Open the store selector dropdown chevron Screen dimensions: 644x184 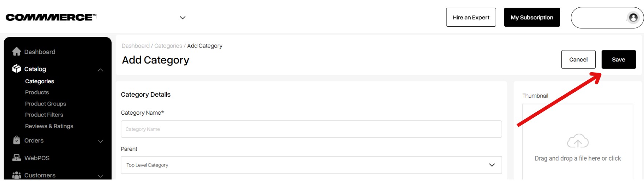182,18
